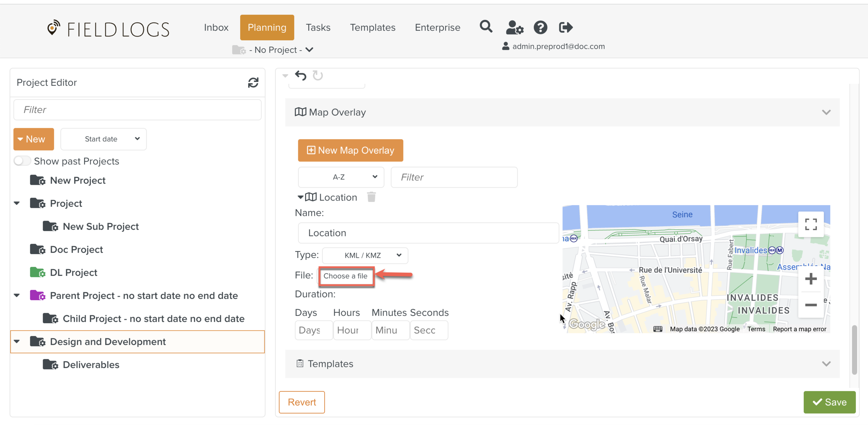Viewport: 868px width, 425px height.
Task: Refresh the Project Editor list
Action: [x=253, y=83]
